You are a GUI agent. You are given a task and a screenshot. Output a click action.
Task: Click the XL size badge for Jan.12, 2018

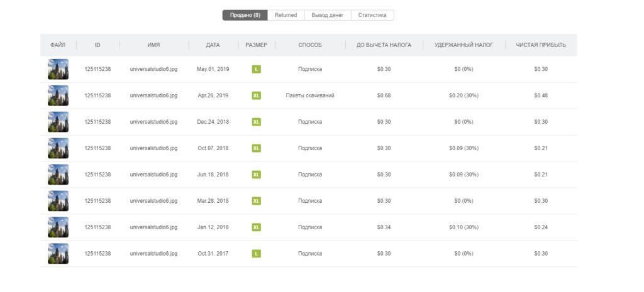[x=257, y=227]
